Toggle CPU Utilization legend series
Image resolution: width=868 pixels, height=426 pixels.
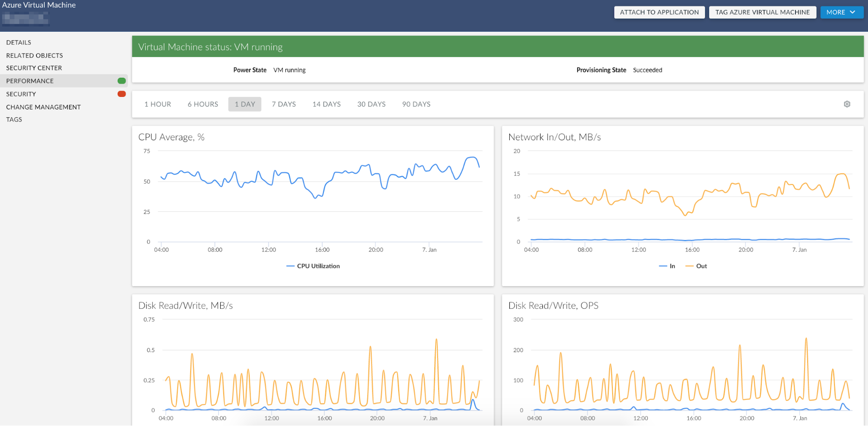coord(313,266)
